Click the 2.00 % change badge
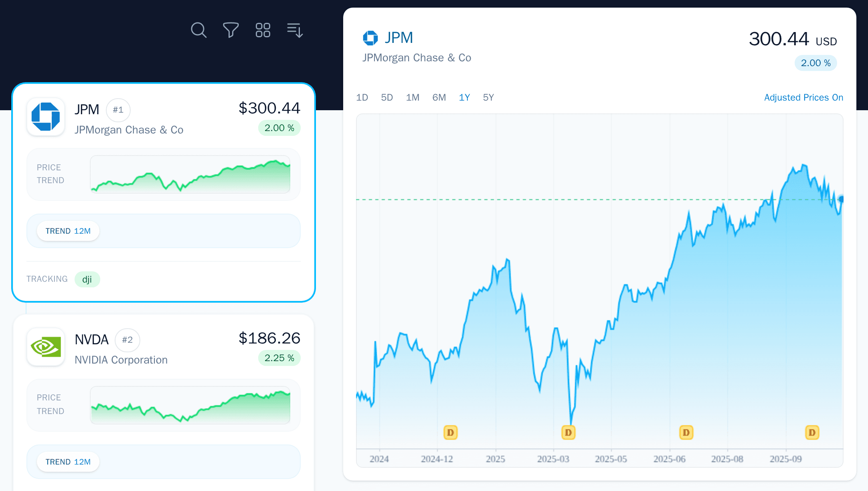This screenshot has width=868, height=491. point(815,63)
